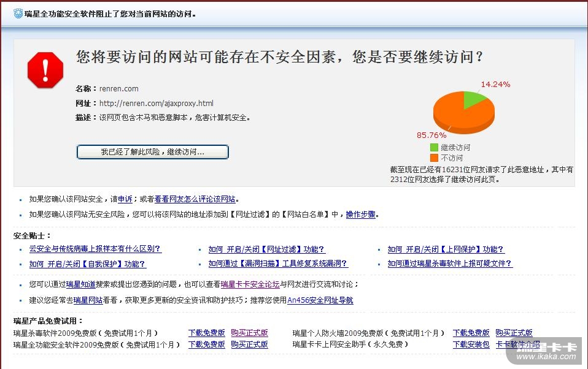Click 下载免费版 for 瑞星全功能安全软件2009
Viewport: 588px width, 369px height.
pos(207,344)
